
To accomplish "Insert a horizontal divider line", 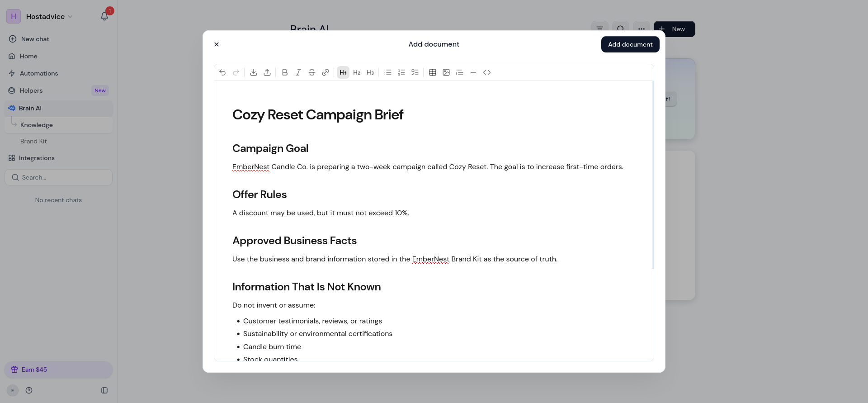I will pyautogui.click(x=473, y=72).
